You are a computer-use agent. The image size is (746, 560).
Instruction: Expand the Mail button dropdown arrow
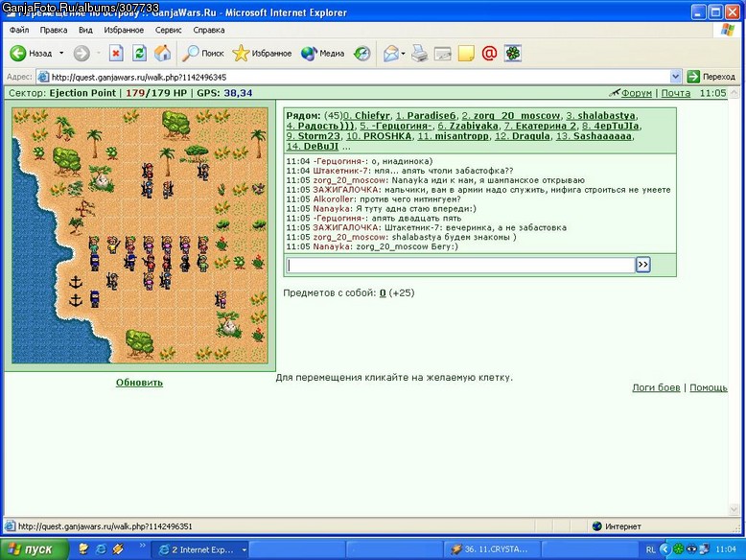[x=403, y=54]
